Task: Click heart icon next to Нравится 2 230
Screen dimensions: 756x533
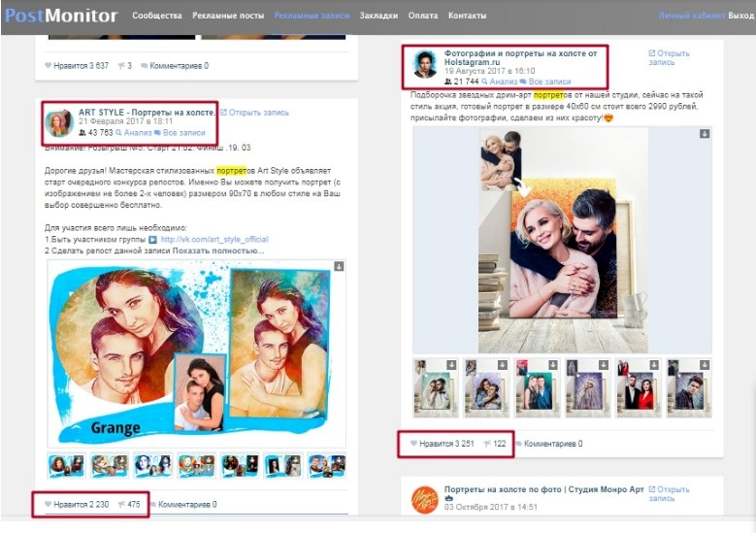Action: pos(48,504)
